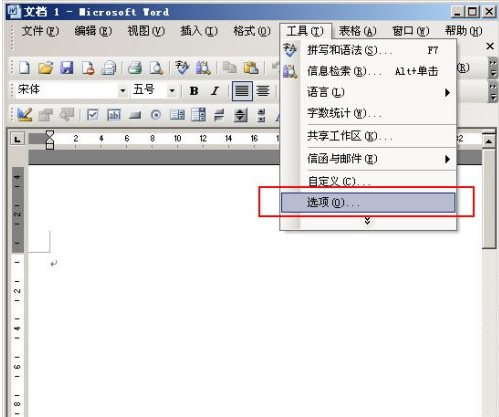The width and height of the screenshot is (499, 417).
Task: Open Properties icon in Control Toolbox
Action: (46, 115)
